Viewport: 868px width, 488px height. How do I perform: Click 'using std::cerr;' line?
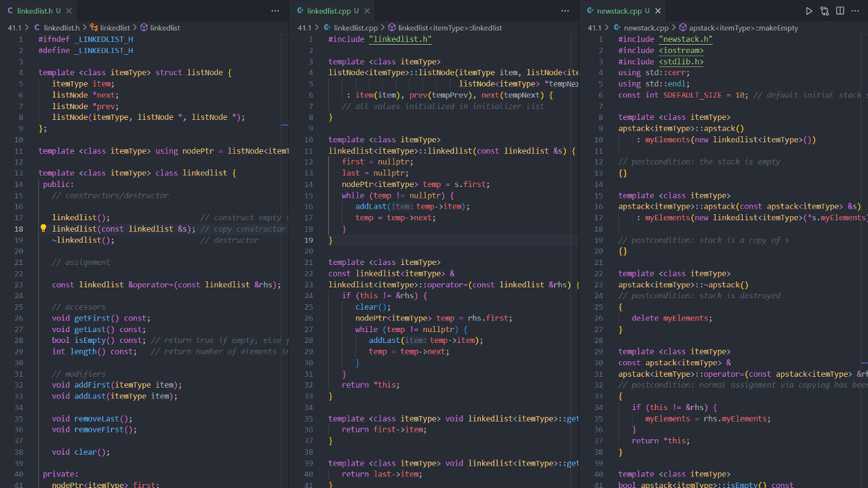[x=654, y=73]
